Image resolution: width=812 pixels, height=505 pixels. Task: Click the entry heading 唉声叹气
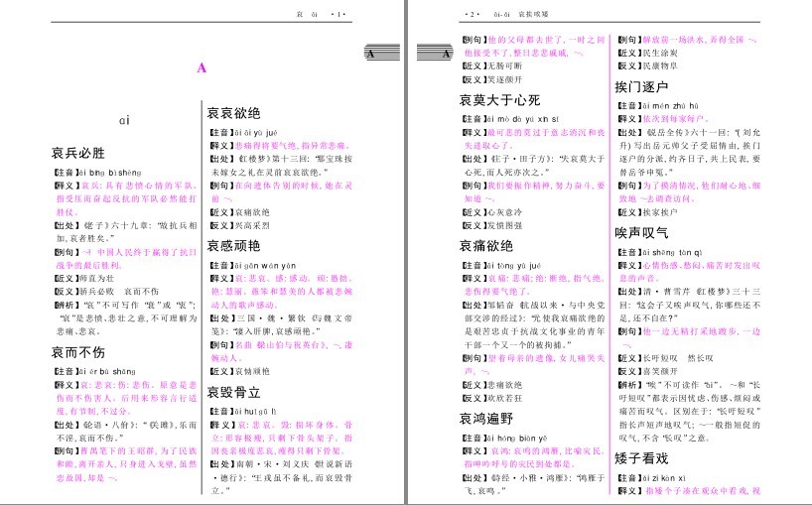tap(641, 233)
